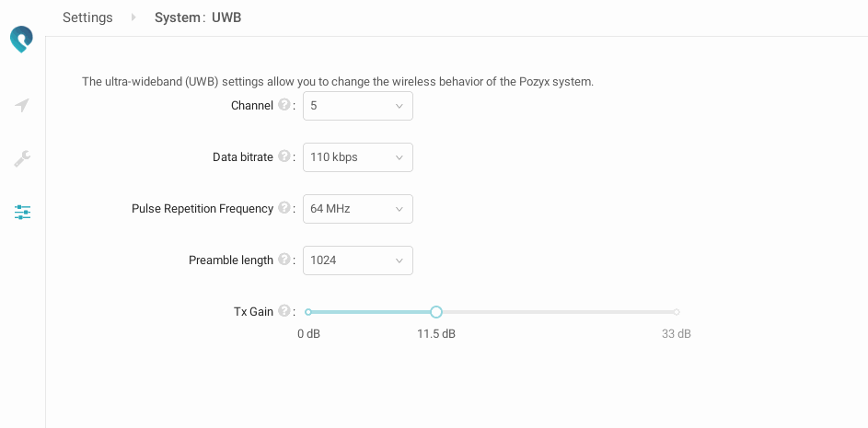The height and width of the screenshot is (428, 868).
Task: Show Preamble length help tooltip
Action: [x=284, y=260]
